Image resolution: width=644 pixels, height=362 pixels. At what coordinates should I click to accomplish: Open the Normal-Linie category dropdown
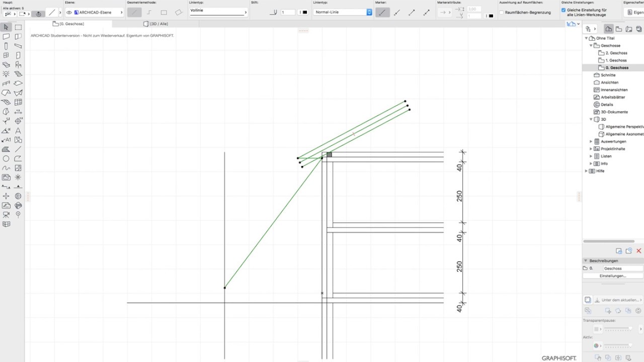tap(343, 12)
